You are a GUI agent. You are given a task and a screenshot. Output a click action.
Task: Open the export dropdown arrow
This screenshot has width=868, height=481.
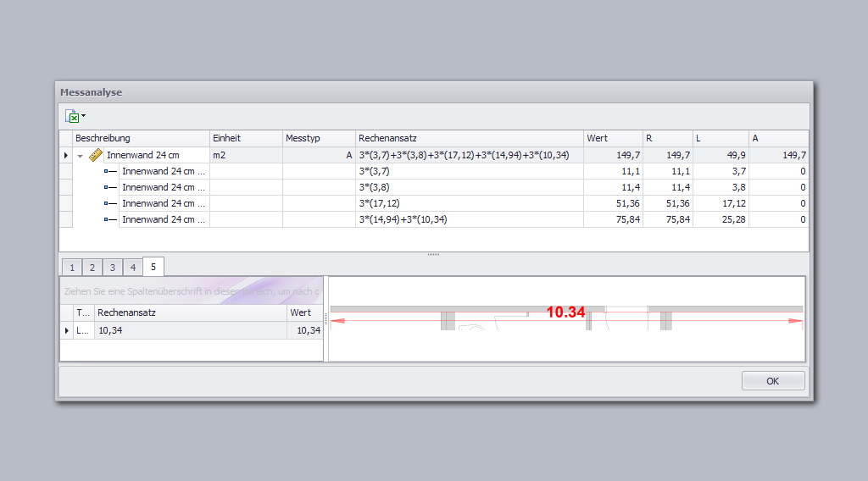click(83, 116)
